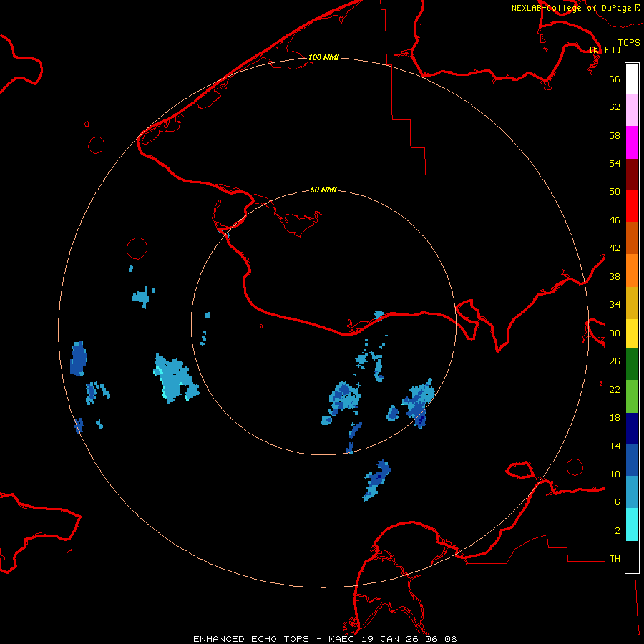The width and height of the screenshot is (644, 644).
Task: Click the "KAEC" radar site identifier
Action: (x=343, y=639)
